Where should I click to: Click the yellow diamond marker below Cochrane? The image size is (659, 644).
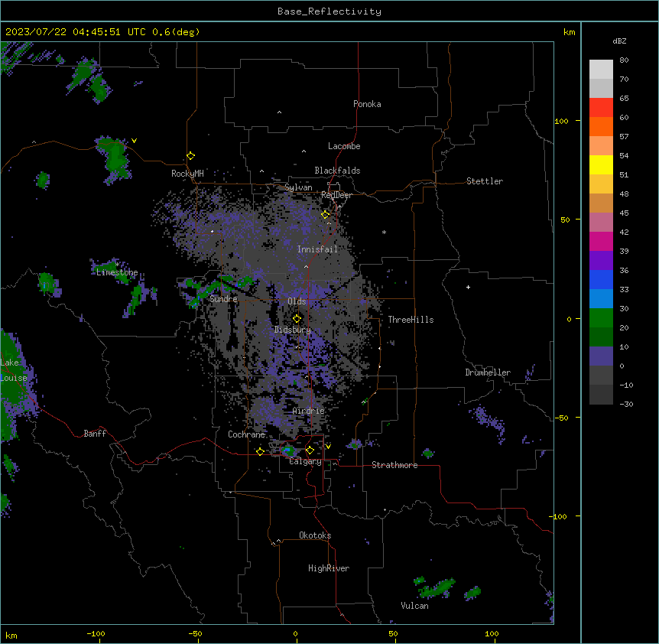(x=260, y=451)
